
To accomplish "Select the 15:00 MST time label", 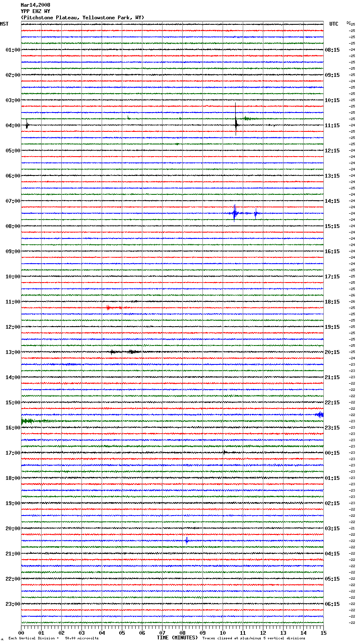I will 13,403.
